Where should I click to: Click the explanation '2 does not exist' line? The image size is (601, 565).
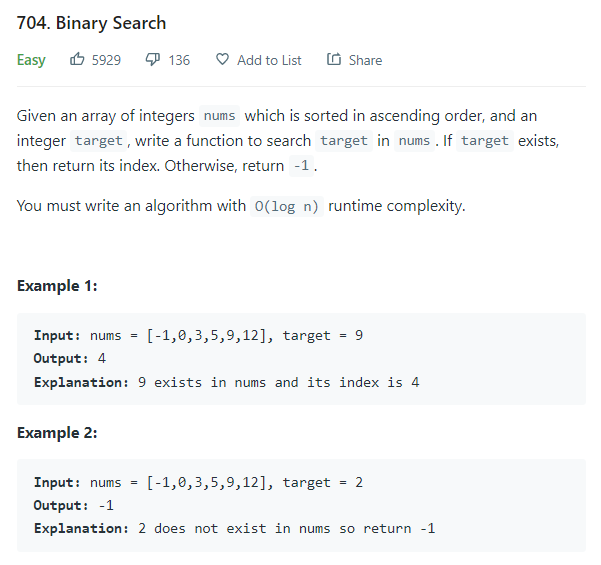click(x=235, y=529)
